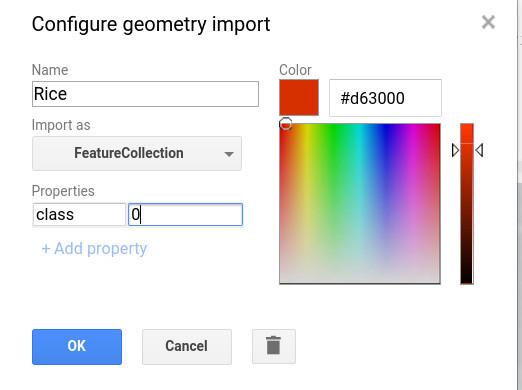Click the dropdown arrow beside FeatureCollection
The image size is (522, 390).
pos(229,154)
